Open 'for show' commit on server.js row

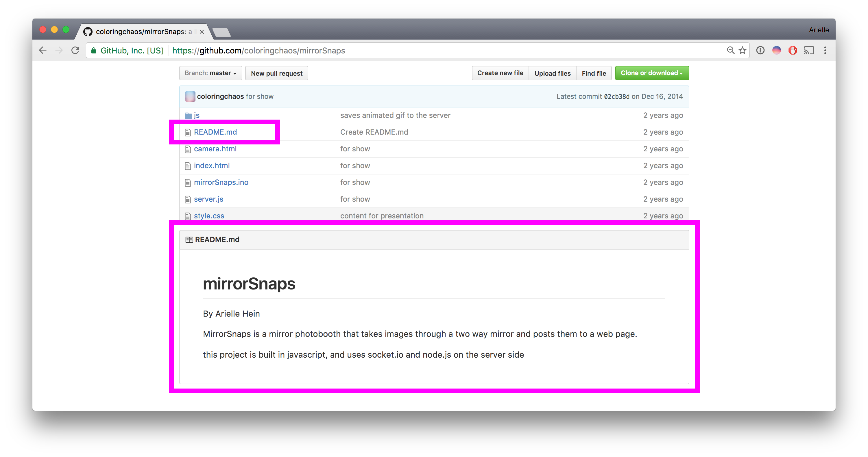coord(355,199)
